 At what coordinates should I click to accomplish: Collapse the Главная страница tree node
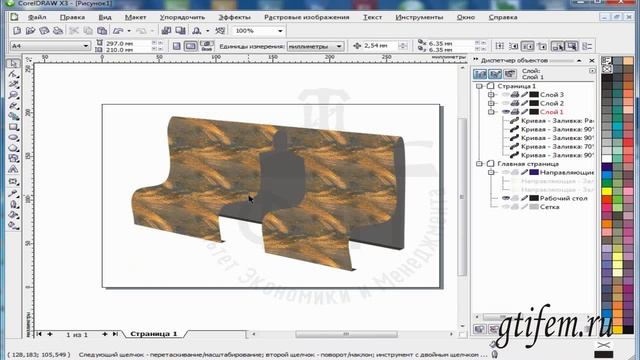(x=480, y=164)
